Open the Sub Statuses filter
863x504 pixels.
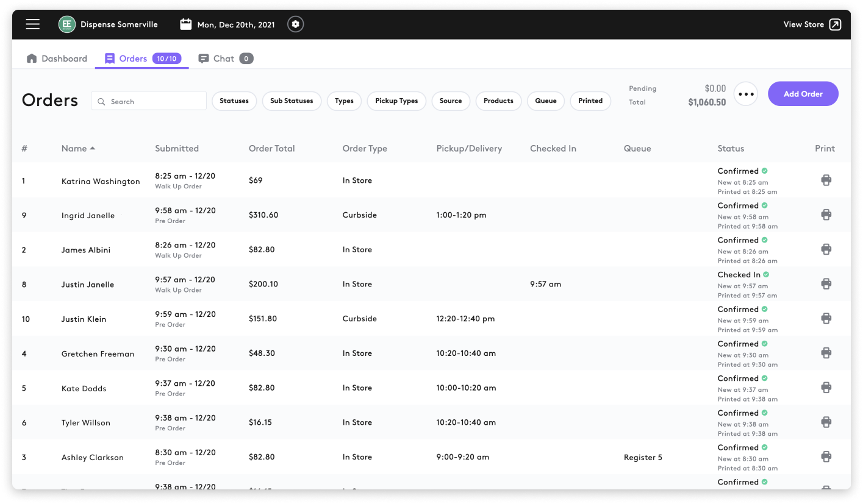point(292,101)
